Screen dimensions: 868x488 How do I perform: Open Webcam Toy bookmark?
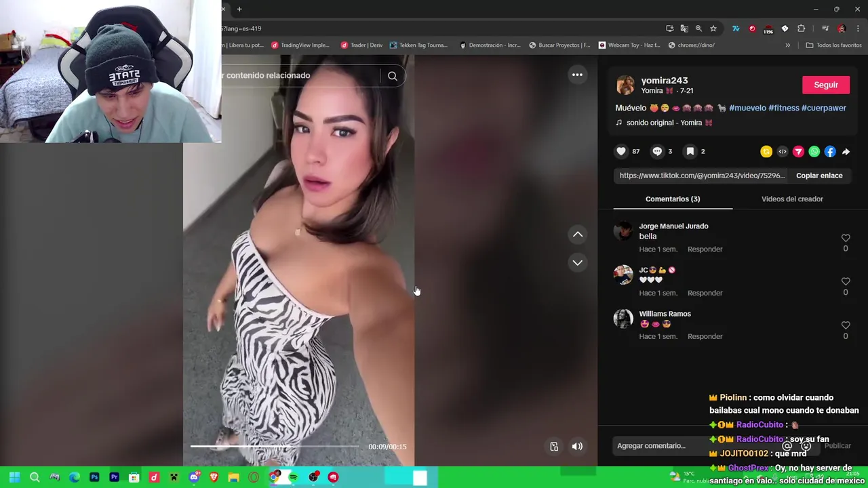coord(629,45)
